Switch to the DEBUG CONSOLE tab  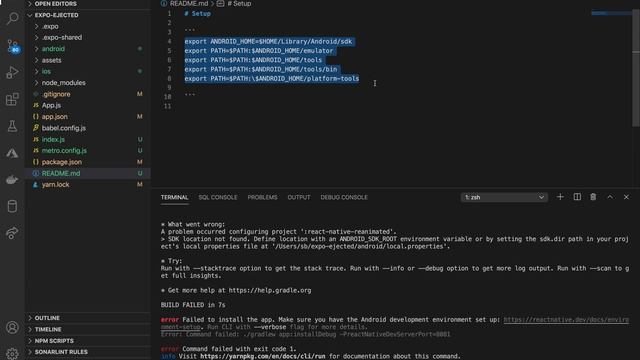pos(344,198)
